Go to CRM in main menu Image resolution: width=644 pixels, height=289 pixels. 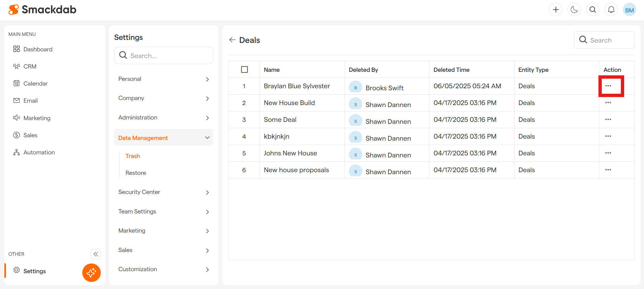click(x=30, y=66)
